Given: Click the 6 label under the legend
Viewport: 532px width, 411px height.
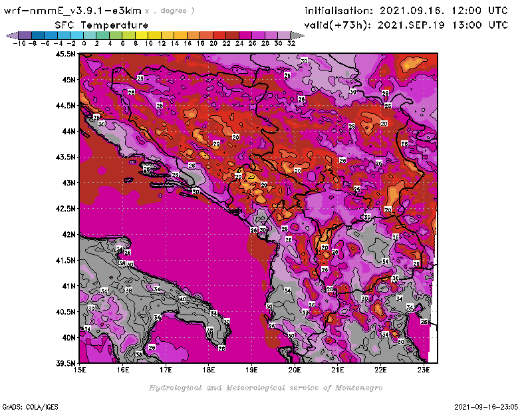Looking at the screenshot, I should point(122,43).
